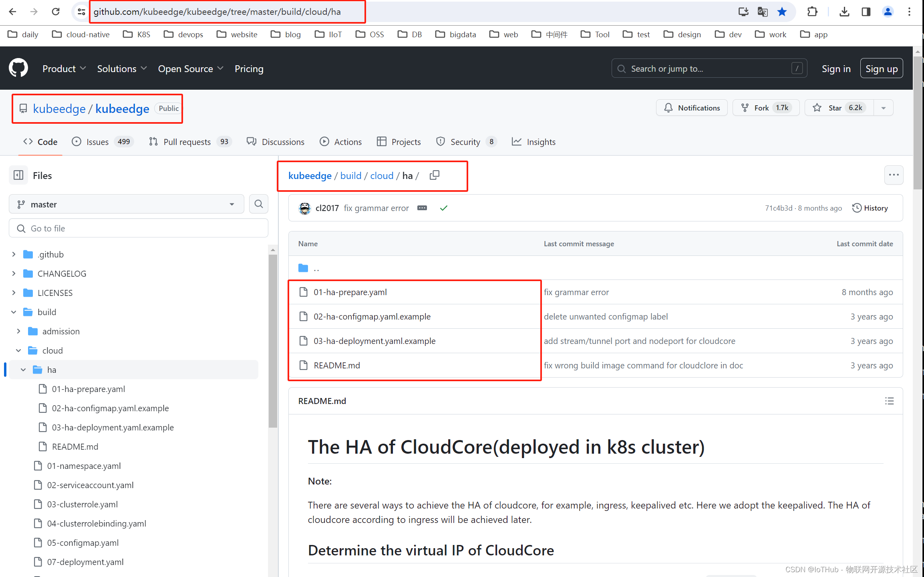Expand the Product menu
Image resolution: width=924 pixels, height=577 pixels.
pyautogui.click(x=64, y=68)
